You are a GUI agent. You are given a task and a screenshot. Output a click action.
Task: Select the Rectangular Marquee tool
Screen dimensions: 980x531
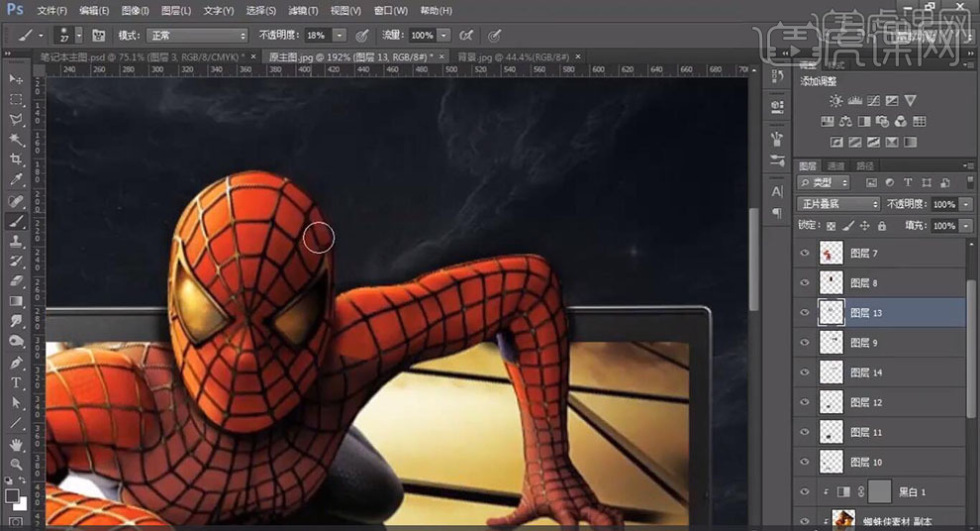coord(16,99)
